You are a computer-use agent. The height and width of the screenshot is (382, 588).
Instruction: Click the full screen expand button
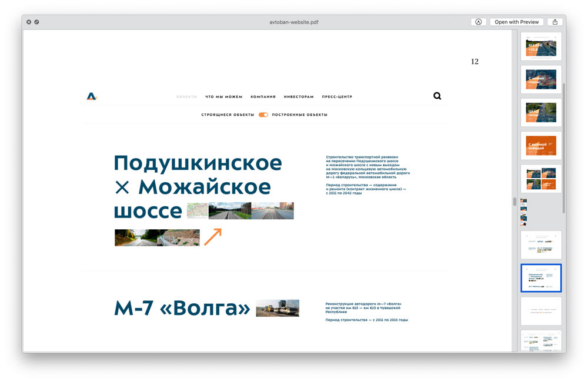point(36,22)
